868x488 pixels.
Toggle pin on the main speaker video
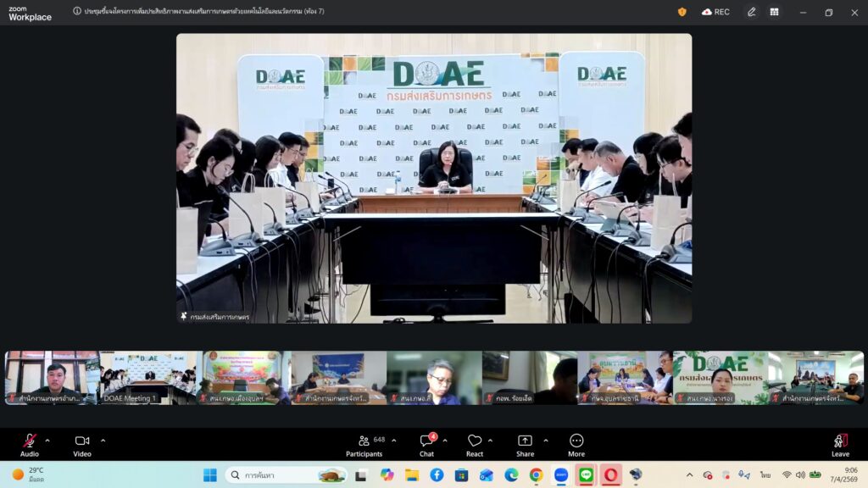pos(184,317)
